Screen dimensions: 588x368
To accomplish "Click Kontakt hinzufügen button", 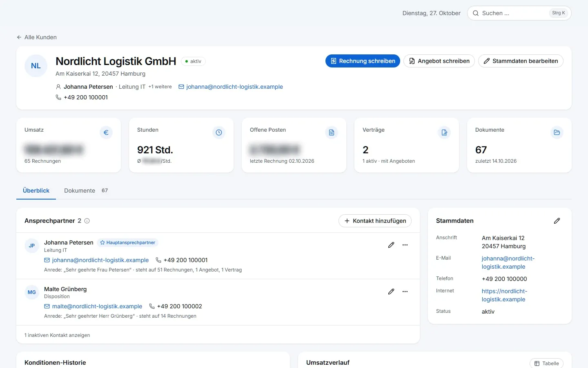I will pyautogui.click(x=375, y=221).
